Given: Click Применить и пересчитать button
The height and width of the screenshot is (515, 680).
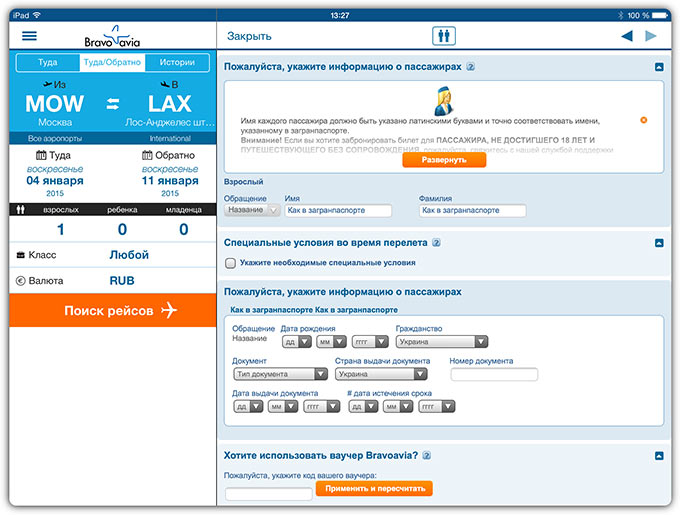Looking at the screenshot, I should 374,489.
